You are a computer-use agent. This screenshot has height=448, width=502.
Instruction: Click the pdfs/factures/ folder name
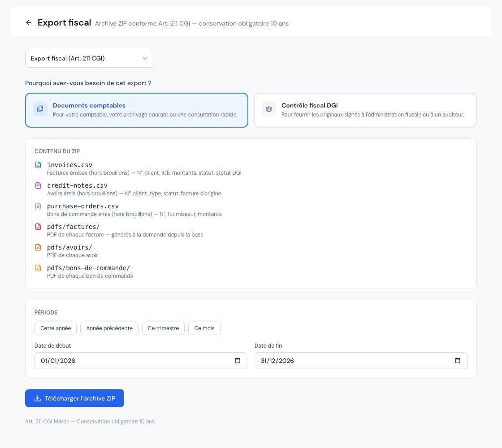click(x=74, y=227)
